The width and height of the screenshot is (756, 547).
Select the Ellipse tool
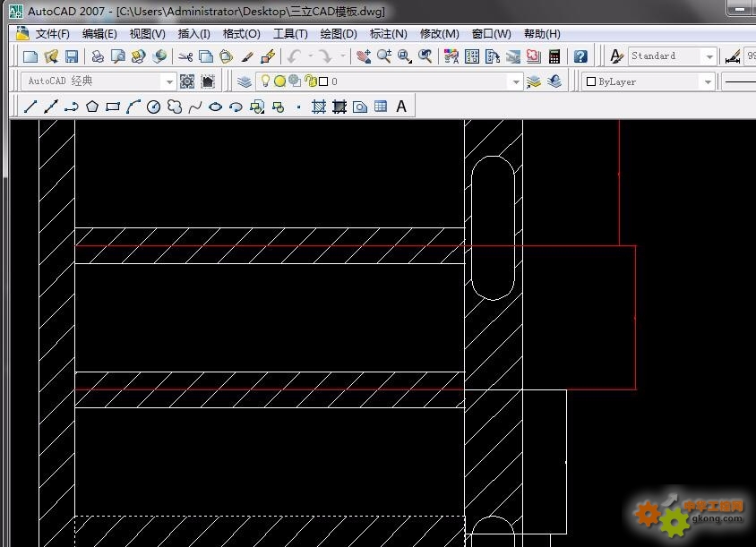(x=216, y=107)
